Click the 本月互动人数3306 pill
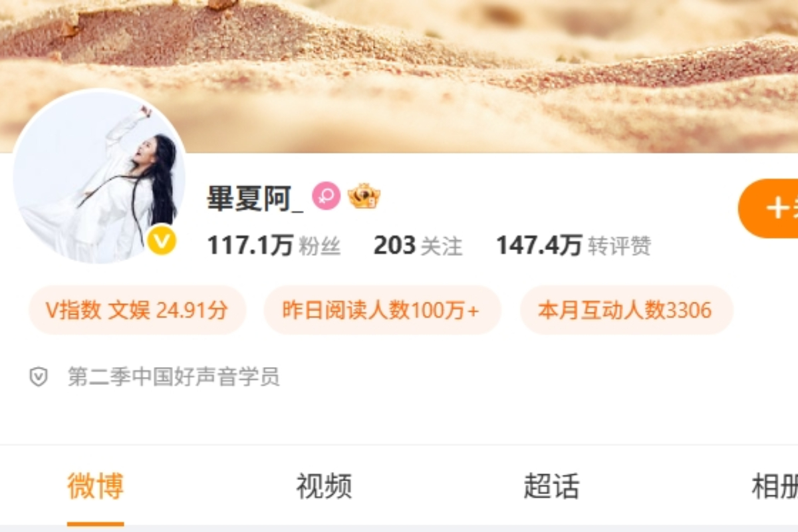This screenshot has width=798, height=532. (x=626, y=310)
